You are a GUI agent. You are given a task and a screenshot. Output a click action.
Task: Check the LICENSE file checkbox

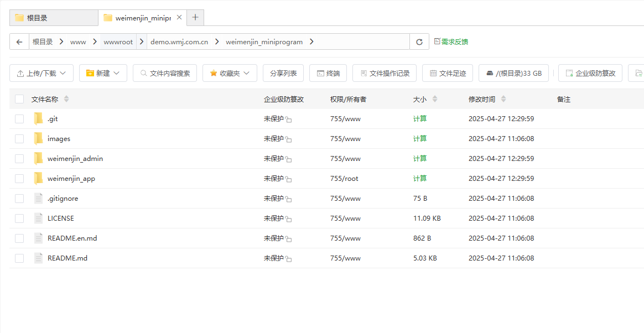coord(19,218)
